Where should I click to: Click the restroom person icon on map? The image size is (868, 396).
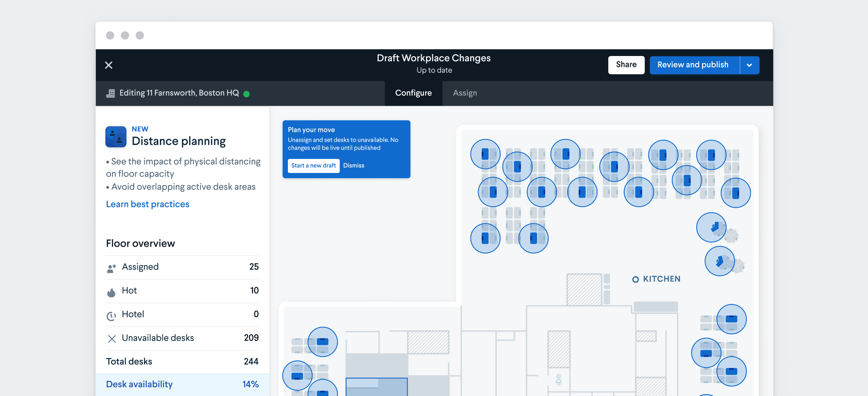pyautogui.click(x=559, y=380)
